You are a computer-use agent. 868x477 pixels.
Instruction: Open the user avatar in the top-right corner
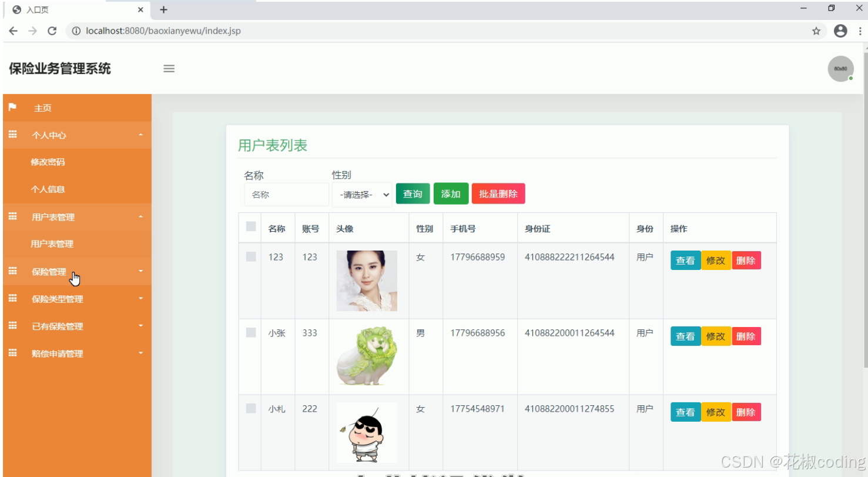coord(840,68)
